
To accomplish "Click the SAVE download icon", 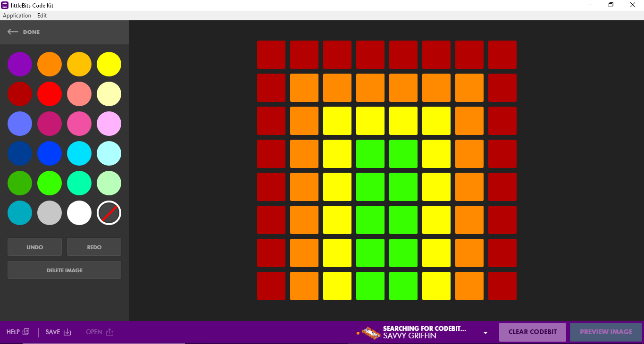I will [x=67, y=332].
